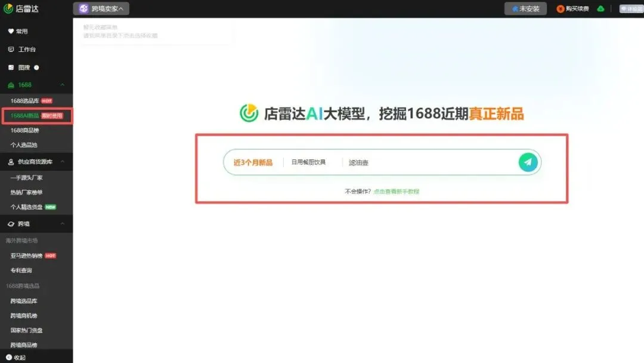Click the 体验版 badge button at top right
Viewport: 644px width, 363px height.
(631, 8)
